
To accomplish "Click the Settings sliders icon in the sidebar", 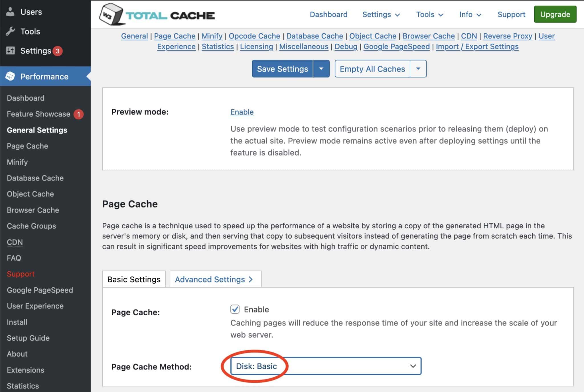I will tap(10, 51).
